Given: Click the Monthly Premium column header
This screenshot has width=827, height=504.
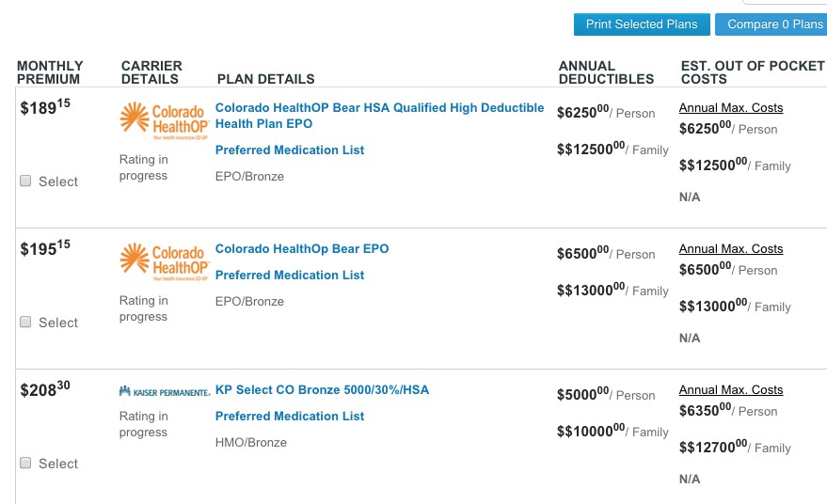Looking at the screenshot, I should [x=50, y=72].
